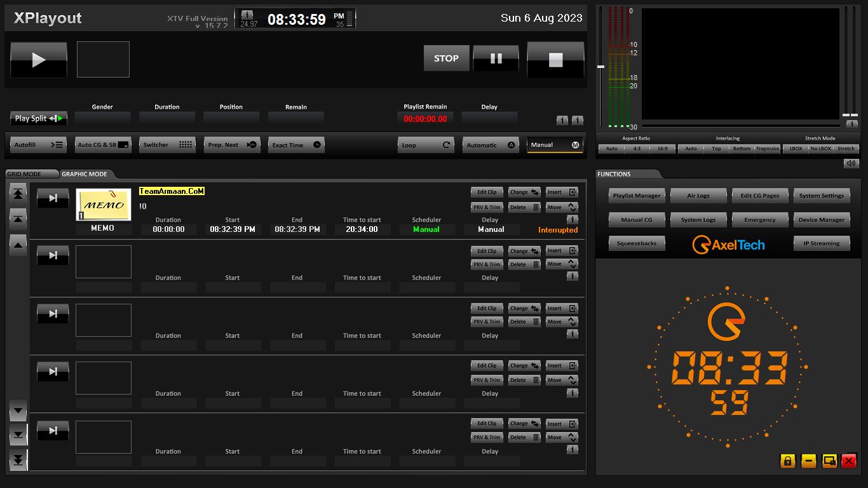Show info for the last playlist row
Screen dimensions: 868x488
pyautogui.click(x=573, y=449)
